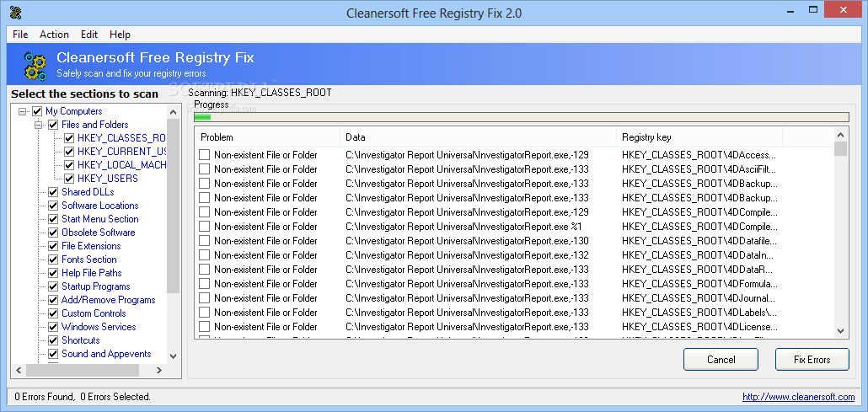The image size is (868, 412).
Task: Click the Cancel button
Action: point(721,360)
